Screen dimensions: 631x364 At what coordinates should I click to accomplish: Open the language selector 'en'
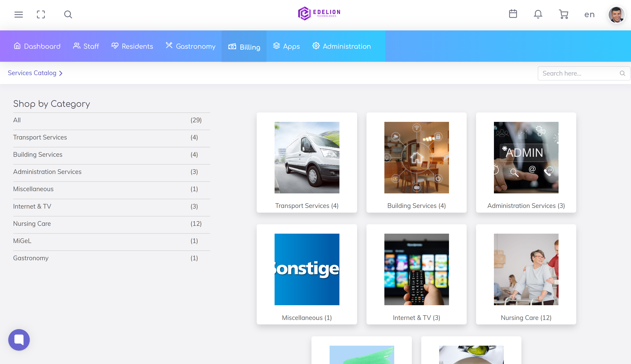(589, 15)
